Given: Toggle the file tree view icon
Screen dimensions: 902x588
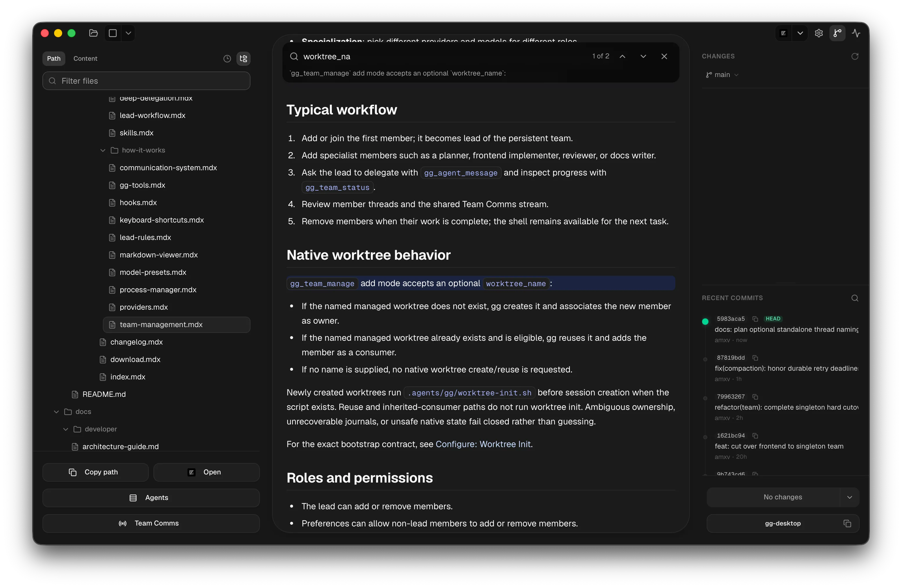Looking at the screenshot, I should pyautogui.click(x=243, y=58).
